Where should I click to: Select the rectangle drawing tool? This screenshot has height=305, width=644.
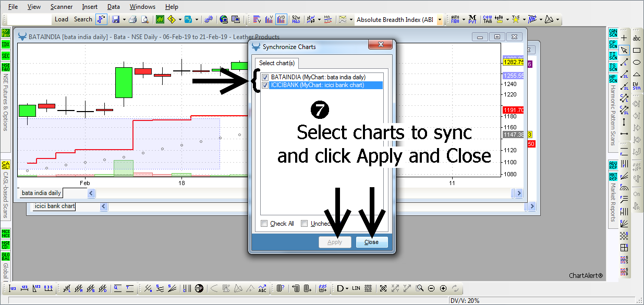637,50
